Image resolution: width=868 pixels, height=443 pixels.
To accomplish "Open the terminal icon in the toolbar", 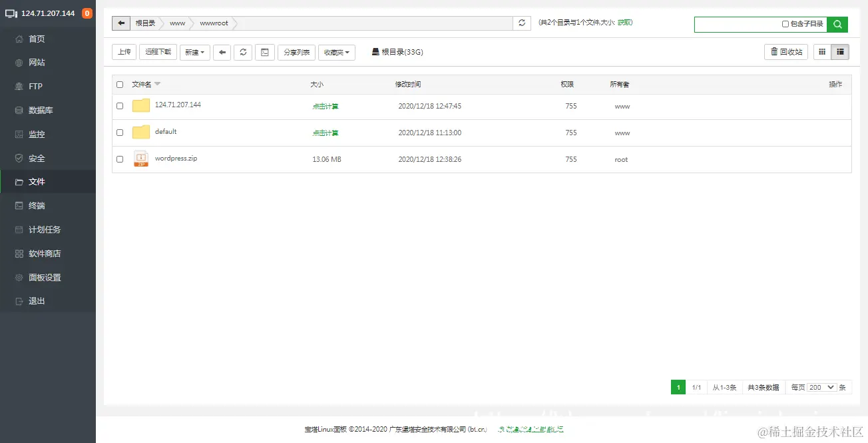I will [x=265, y=52].
